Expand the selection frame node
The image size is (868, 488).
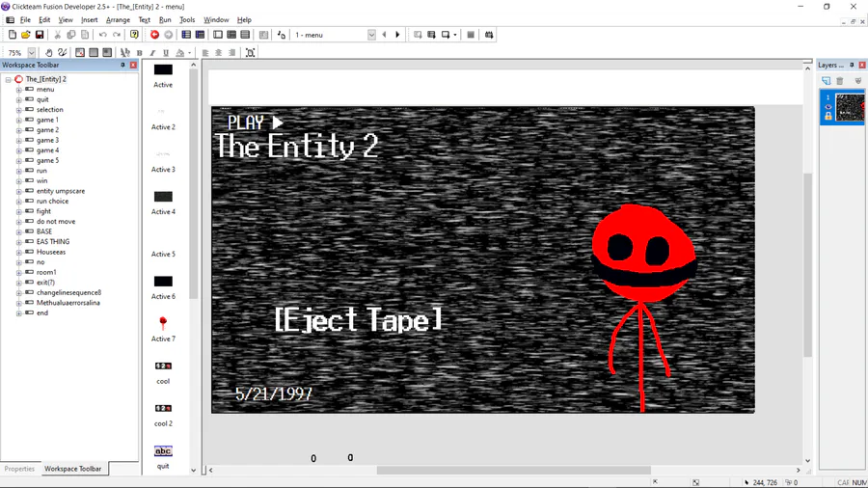[19, 110]
